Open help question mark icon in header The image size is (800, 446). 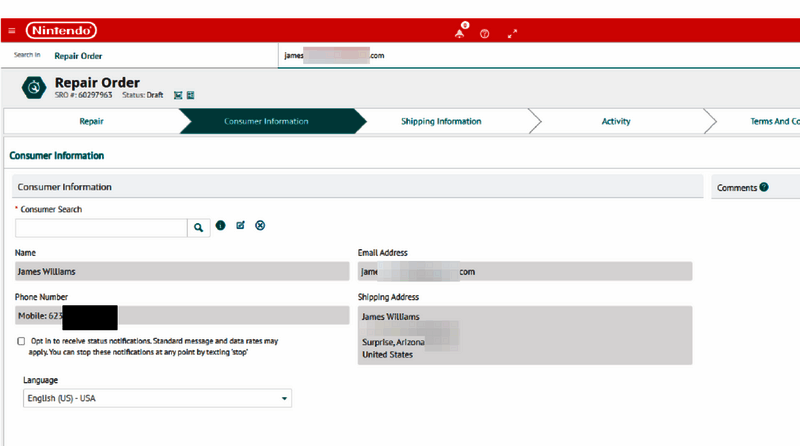[485, 33]
